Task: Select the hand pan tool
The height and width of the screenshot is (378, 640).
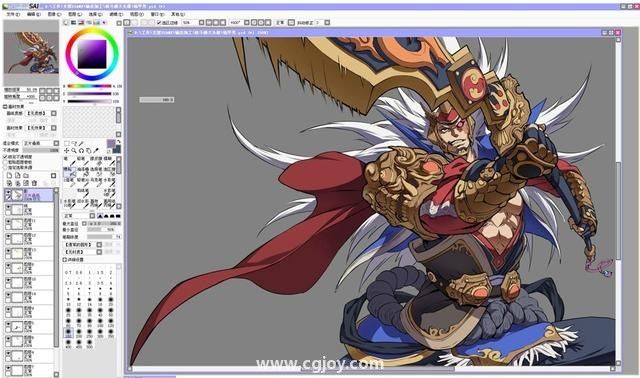Action: [x=88, y=151]
